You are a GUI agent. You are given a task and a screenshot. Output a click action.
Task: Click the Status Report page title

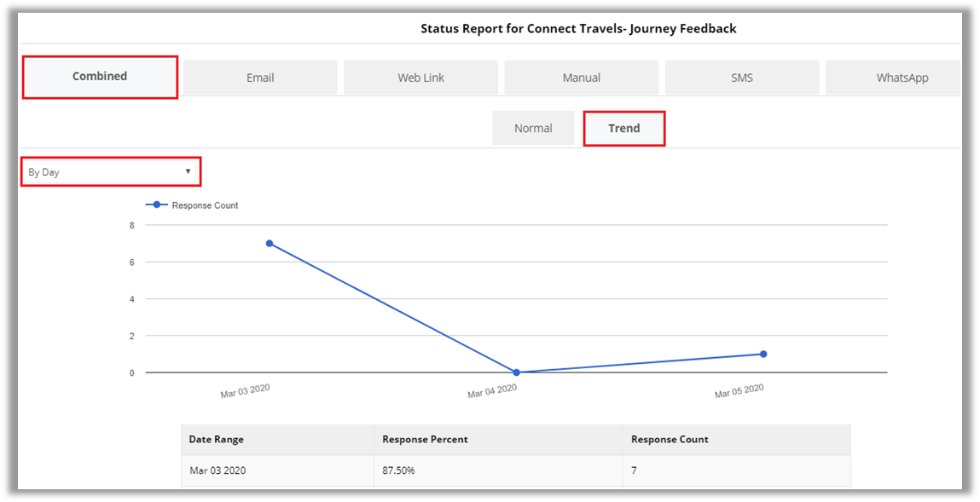pyautogui.click(x=578, y=28)
